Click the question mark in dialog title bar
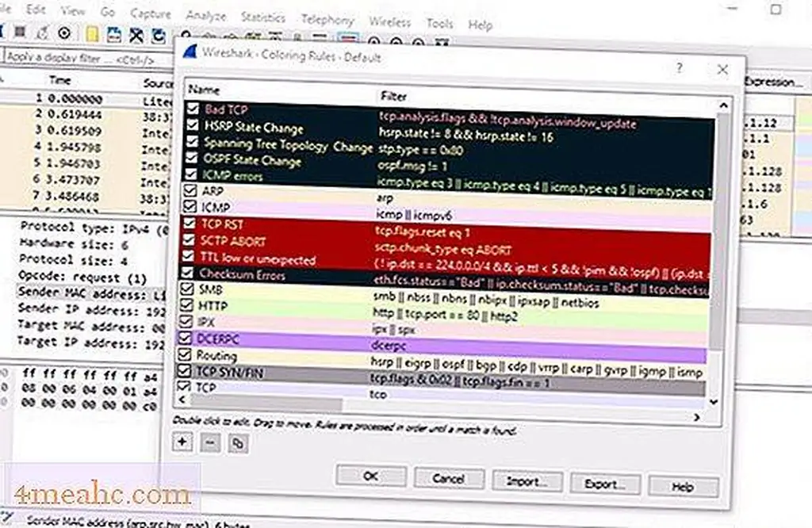Image resolution: width=812 pixels, height=528 pixels. point(680,67)
